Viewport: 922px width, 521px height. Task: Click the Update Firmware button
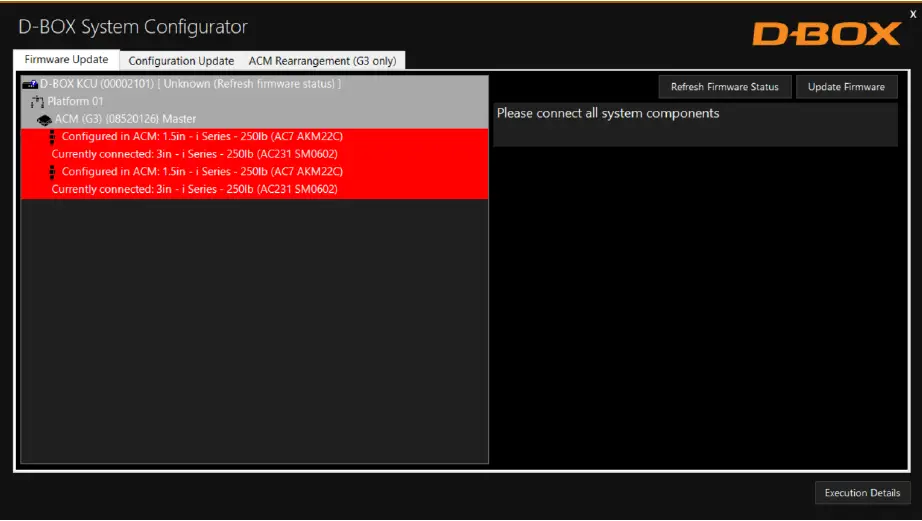[x=846, y=86]
